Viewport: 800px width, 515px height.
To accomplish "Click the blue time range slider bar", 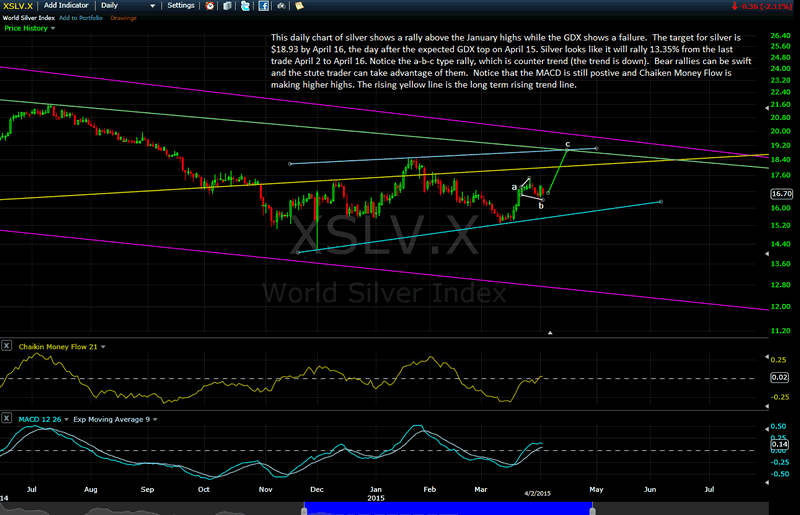I will point(449,509).
